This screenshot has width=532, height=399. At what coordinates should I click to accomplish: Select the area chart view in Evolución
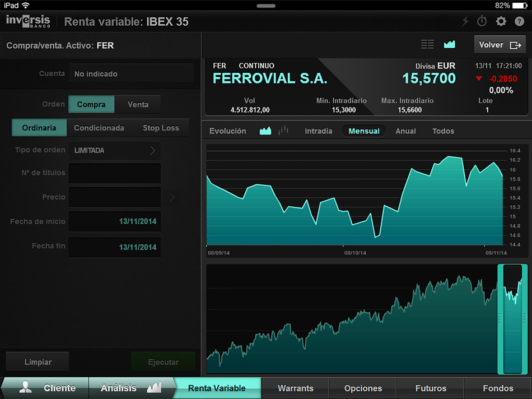click(265, 131)
